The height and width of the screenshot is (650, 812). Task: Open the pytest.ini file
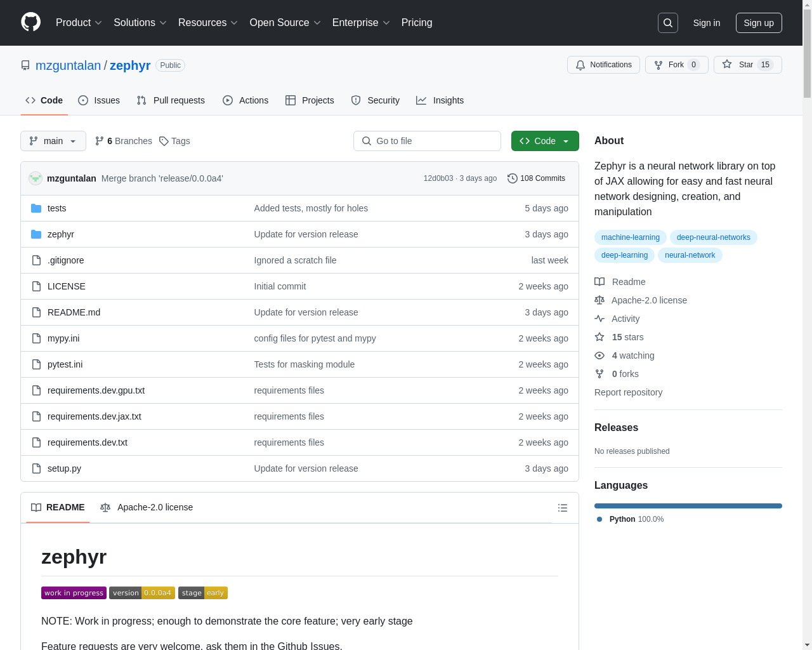point(65,364)
